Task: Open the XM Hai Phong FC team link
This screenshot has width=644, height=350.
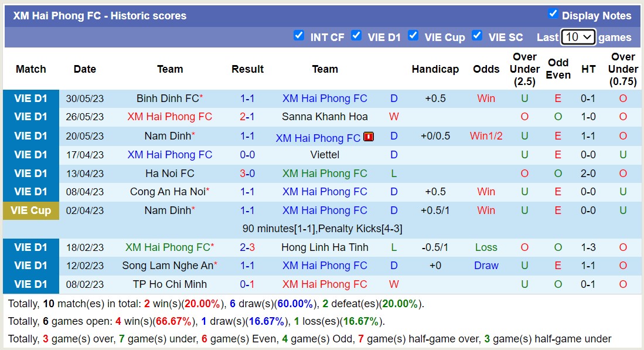Action: pyautogui.click(x=325, y=98)
